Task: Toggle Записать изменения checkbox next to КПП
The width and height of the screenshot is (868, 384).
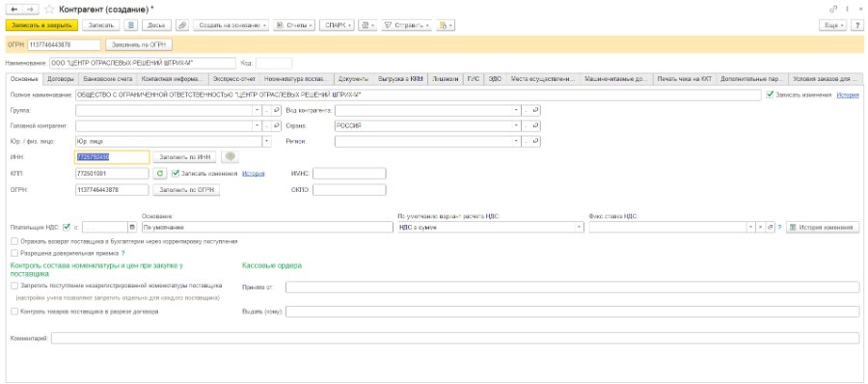Action: point(176,174)
